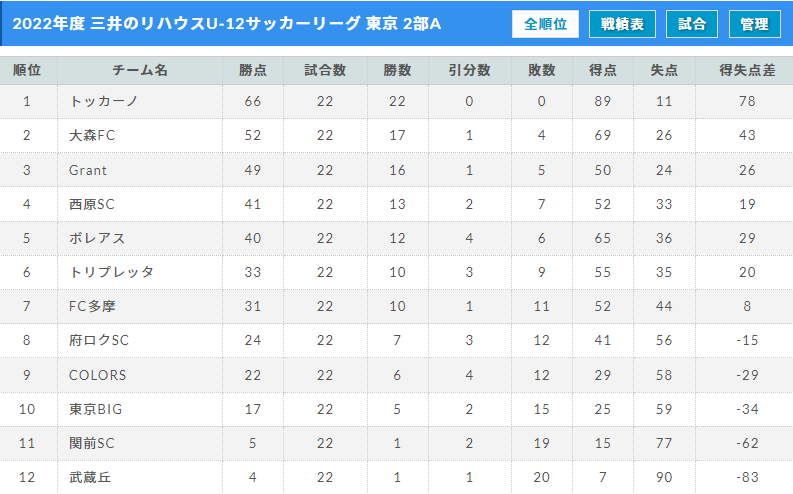Select the 全順位 tab

tap(545, 24)
